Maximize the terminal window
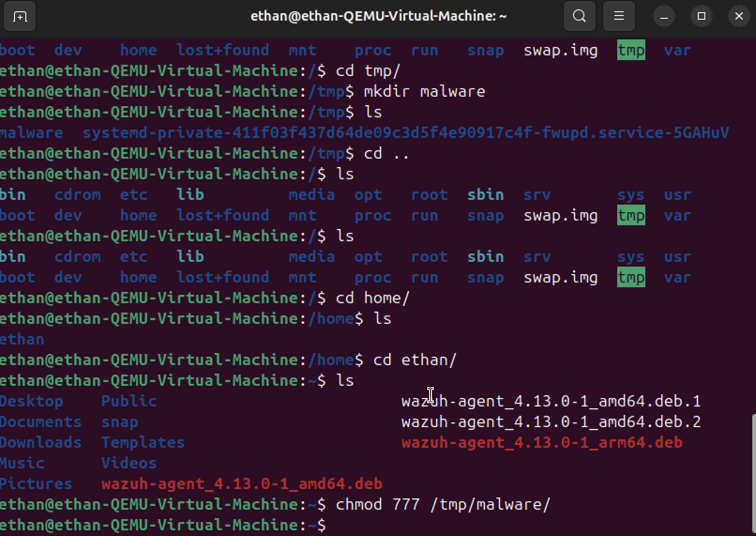Viewport: 756px width, 536px height. coord(702,16)
